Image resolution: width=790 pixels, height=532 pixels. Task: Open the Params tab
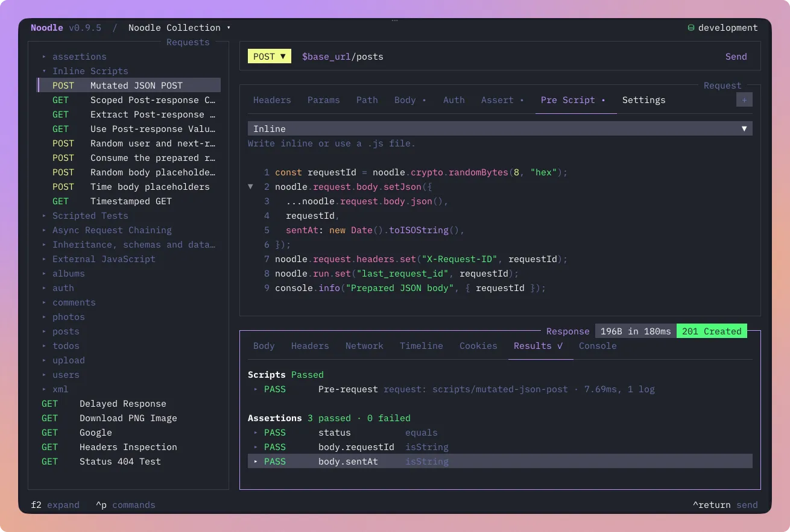coord(324,100)
